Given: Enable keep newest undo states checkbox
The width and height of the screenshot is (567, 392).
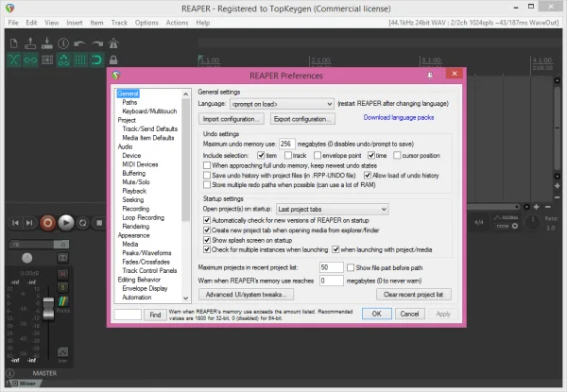Looking at the screenshot, I should click(207, 165).
